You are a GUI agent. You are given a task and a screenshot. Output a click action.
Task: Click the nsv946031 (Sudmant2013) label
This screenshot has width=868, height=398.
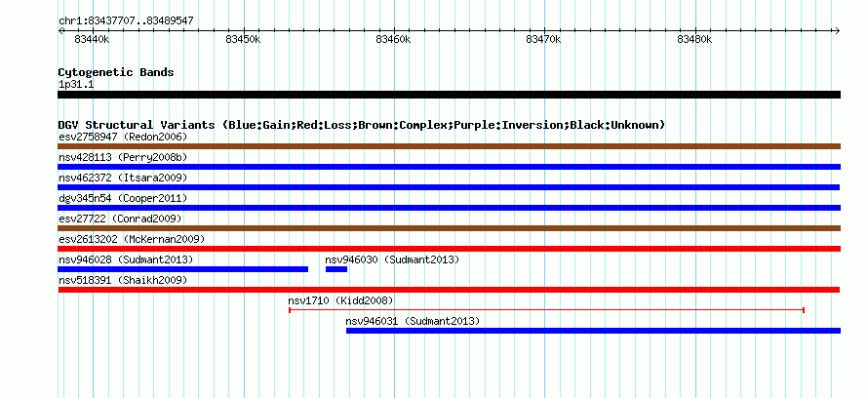(413, 321)
